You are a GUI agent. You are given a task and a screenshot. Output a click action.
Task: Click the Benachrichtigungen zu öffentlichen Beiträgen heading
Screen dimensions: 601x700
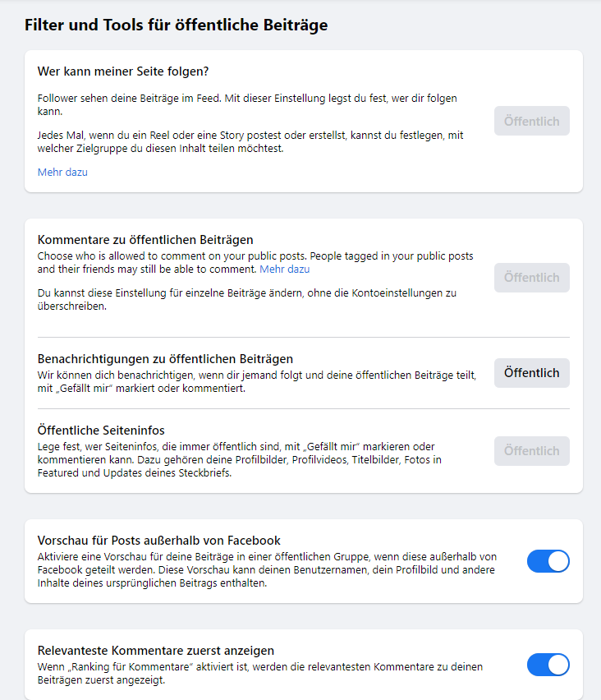(x=165, y=359)
